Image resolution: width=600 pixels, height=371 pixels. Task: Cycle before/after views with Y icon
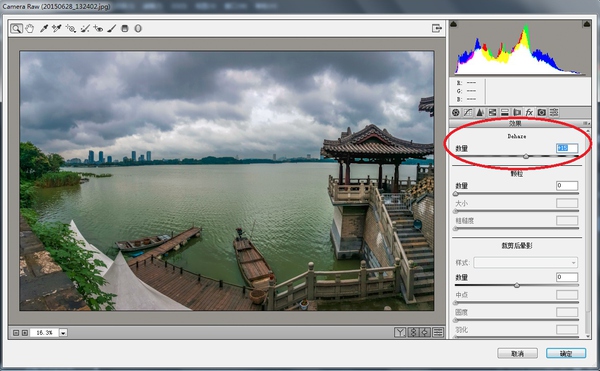pos(400,332)
